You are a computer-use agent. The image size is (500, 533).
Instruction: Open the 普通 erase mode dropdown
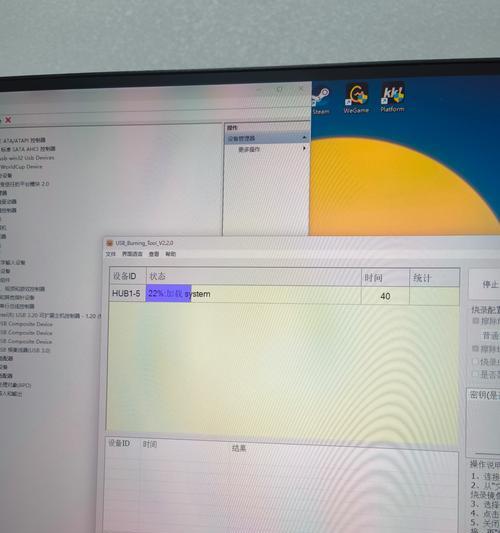[489, 336]
